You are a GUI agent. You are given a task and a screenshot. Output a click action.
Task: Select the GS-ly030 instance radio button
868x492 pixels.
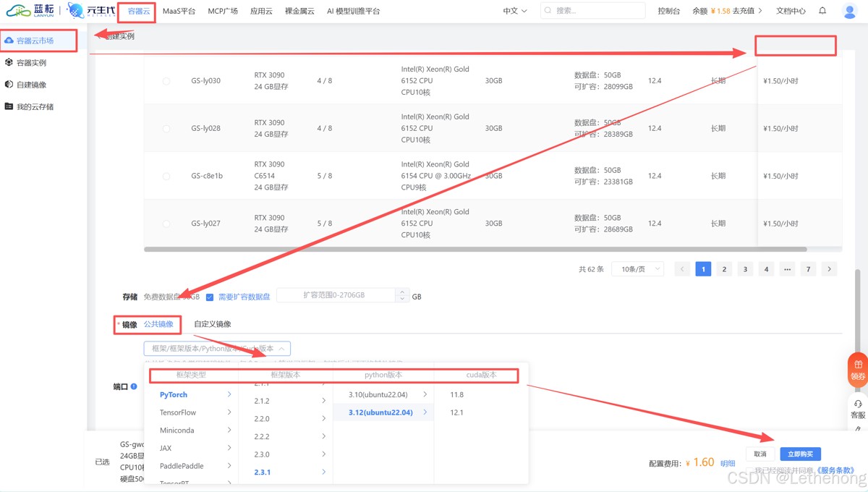click(x=166, y=81)
